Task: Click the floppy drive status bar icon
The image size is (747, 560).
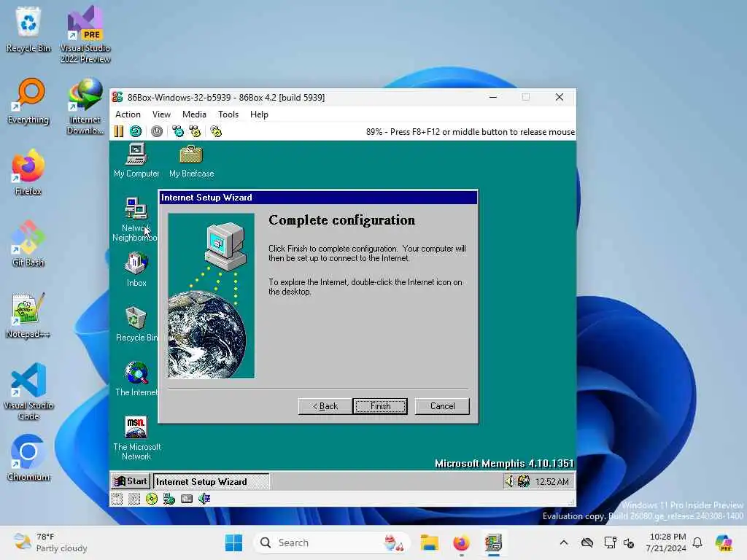Action: pyautogui.click(x=117, y=499)
